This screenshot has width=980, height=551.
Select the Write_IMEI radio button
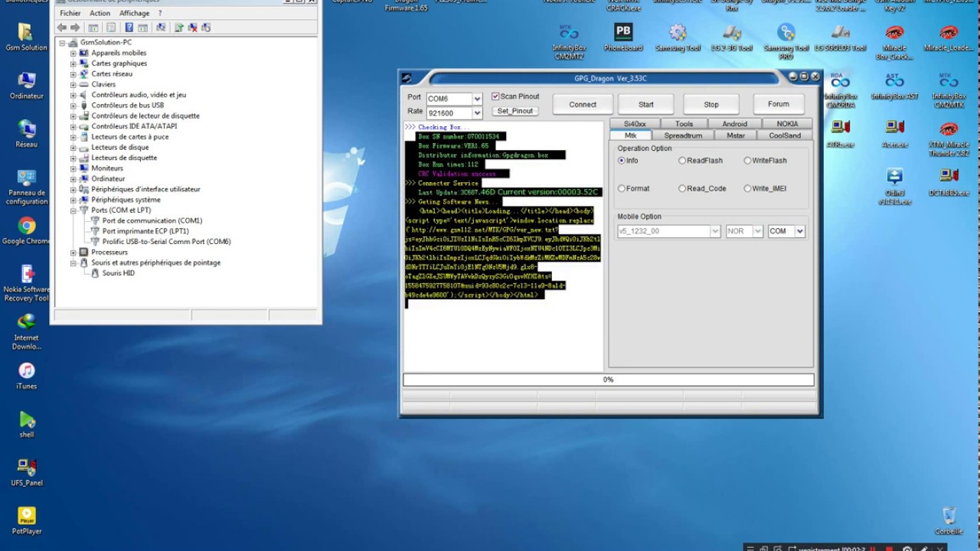point(747,188)
